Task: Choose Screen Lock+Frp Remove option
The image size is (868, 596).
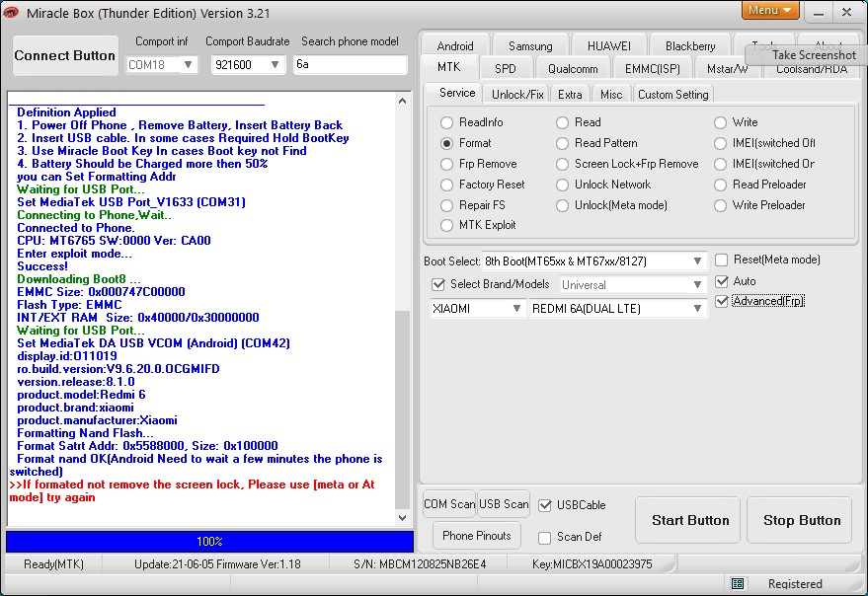Action: pos(562,165)
